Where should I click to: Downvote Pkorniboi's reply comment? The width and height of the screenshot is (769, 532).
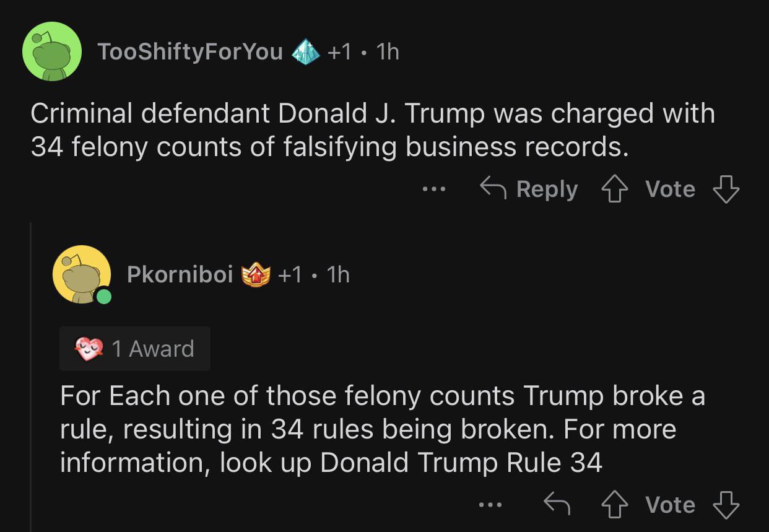726,505
